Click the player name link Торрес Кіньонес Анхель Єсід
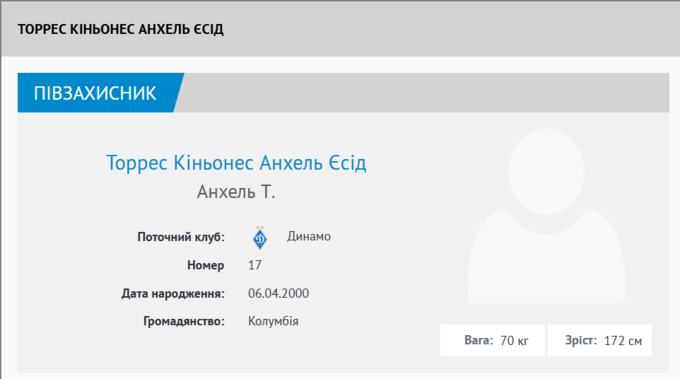 pos(236,163)
